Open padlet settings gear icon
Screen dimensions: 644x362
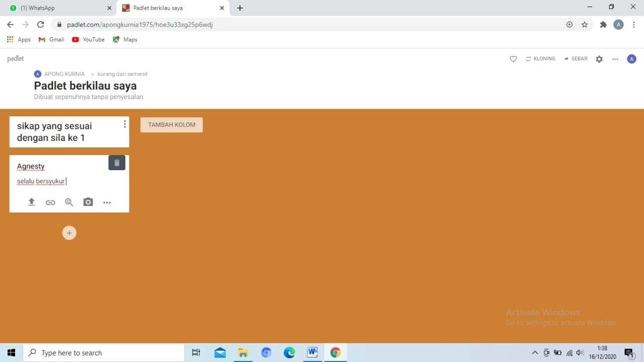tap(599, 59)
